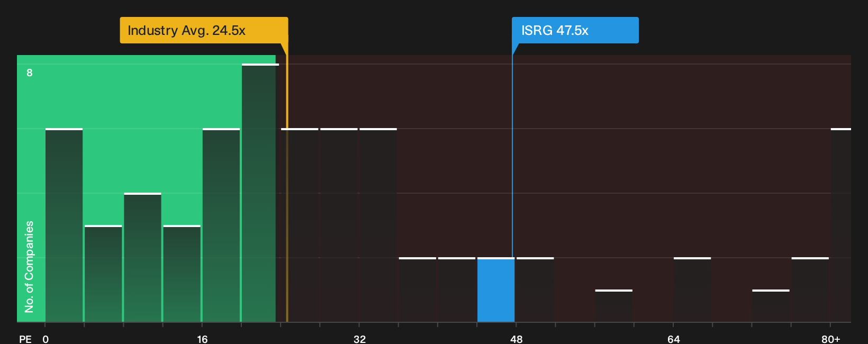Click the Industry Avg. 24.5x label
868x344 pixels.
click(x=204, y=30)
